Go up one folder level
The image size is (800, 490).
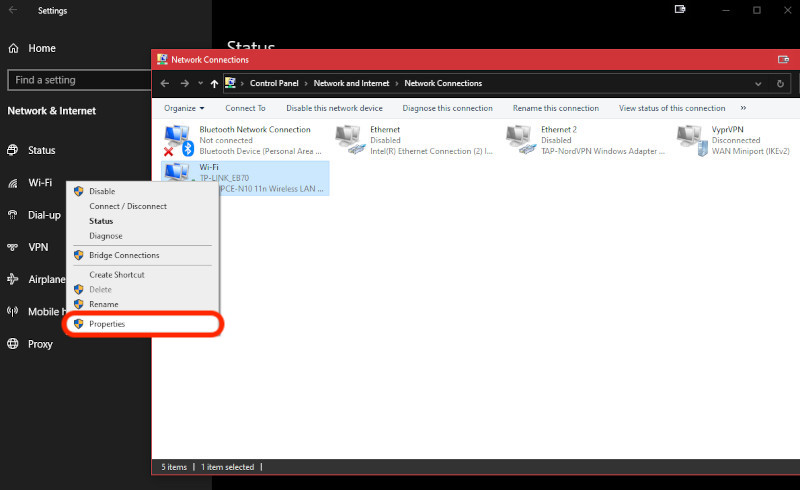[x=214, y=84]
